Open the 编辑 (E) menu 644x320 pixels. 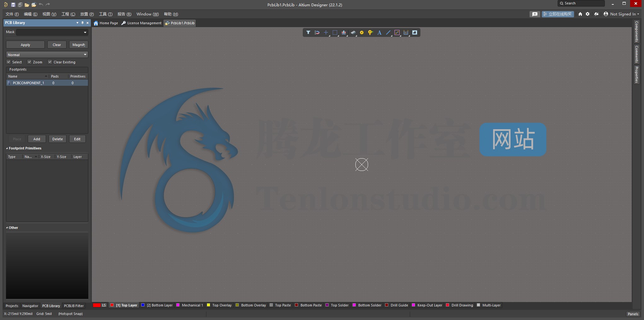pyautogui.click(x=31, y=14)
